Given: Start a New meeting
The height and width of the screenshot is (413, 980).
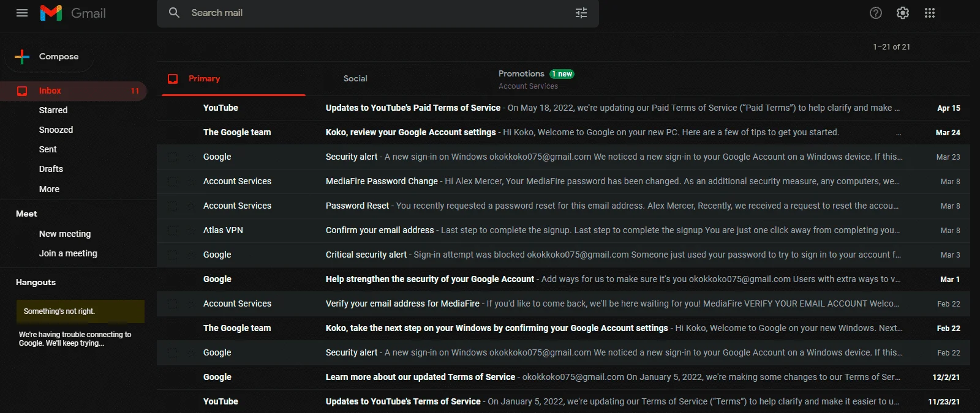Looking at the screenshot, I should click(x=65, y=234).
